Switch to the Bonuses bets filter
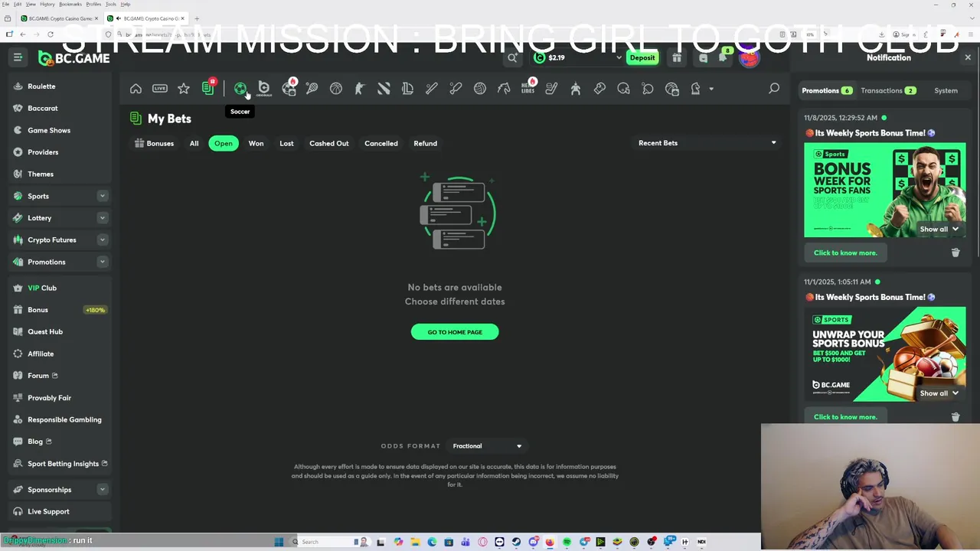This screenshot has height=551, width=980. click(154, 143)
